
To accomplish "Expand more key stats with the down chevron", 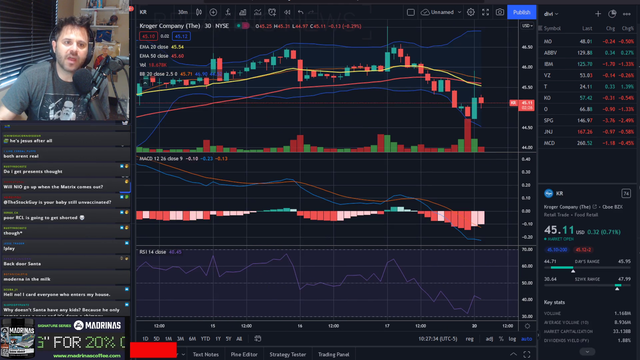I will (x=587, y=352).
